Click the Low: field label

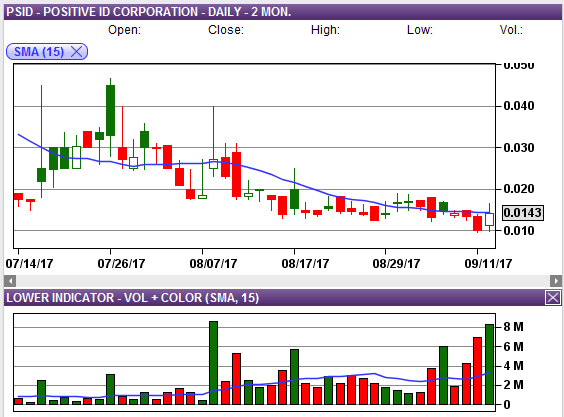tap(420, 30)
